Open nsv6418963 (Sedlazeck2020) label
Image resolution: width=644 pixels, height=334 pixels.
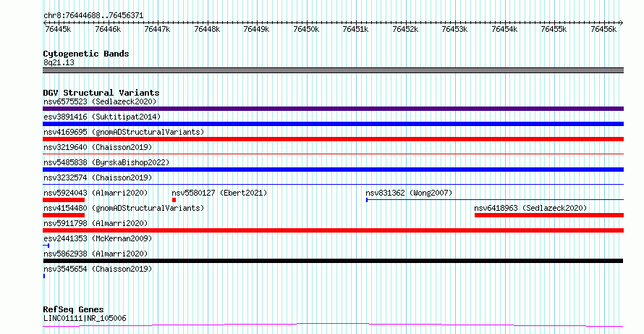tap(530, 208)
